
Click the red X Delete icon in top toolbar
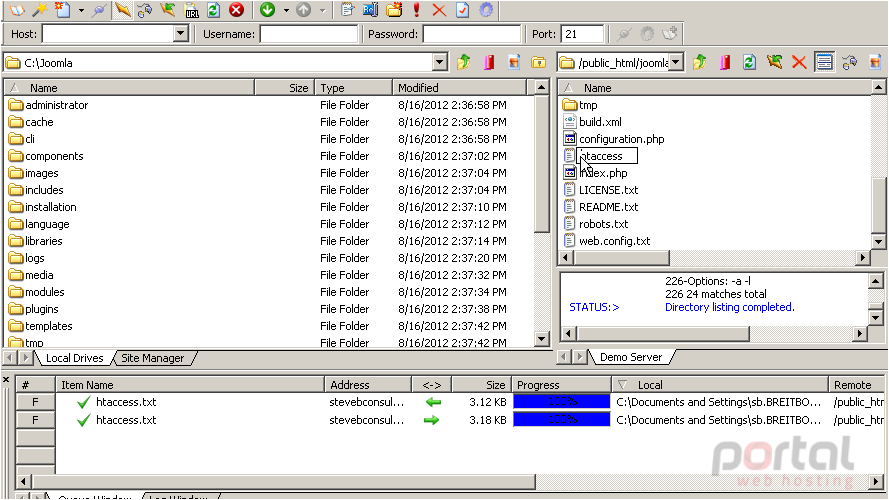pyautogui.click(x=439, y=10)
